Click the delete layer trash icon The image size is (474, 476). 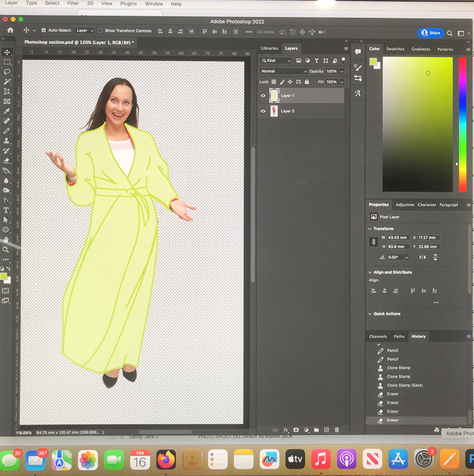tap(337, 430)
